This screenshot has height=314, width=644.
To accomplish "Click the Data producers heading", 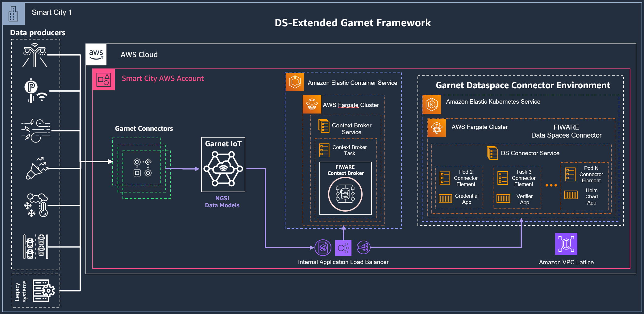I will tap(38, 33).
